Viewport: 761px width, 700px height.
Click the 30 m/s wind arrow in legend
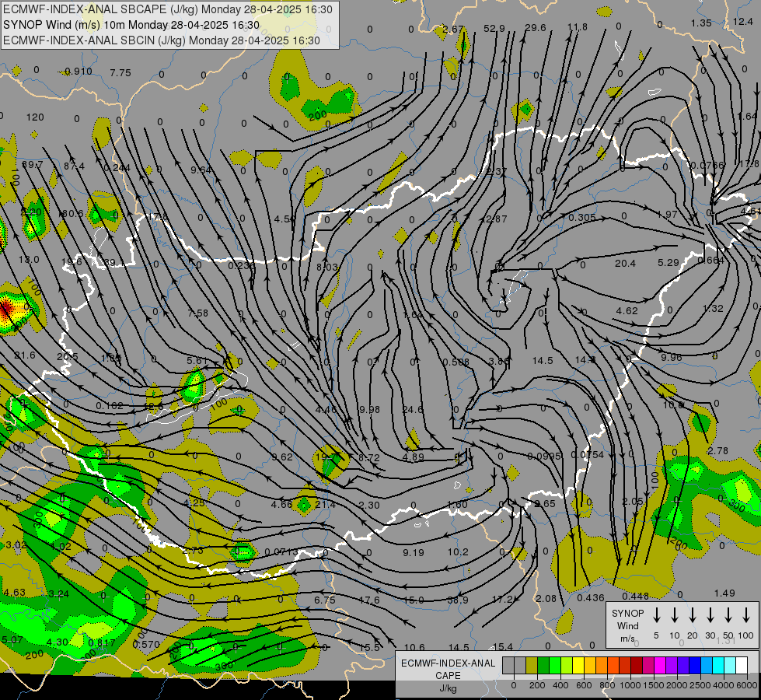pyautogui.click(x=710, y=615)
